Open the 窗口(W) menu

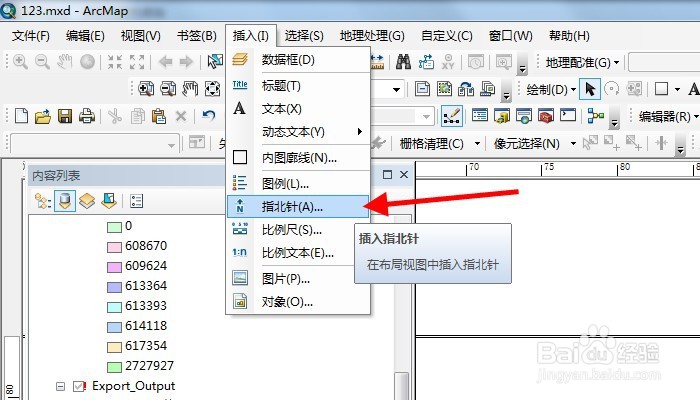tap(510, 36)
